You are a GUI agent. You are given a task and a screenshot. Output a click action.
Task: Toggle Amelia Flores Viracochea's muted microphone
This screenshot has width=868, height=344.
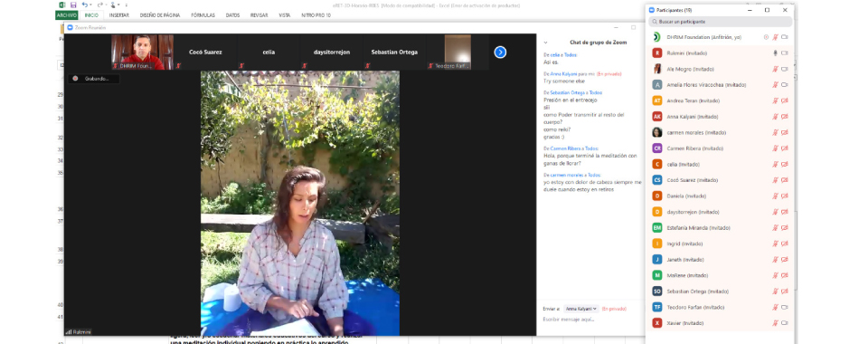[775, 85]
